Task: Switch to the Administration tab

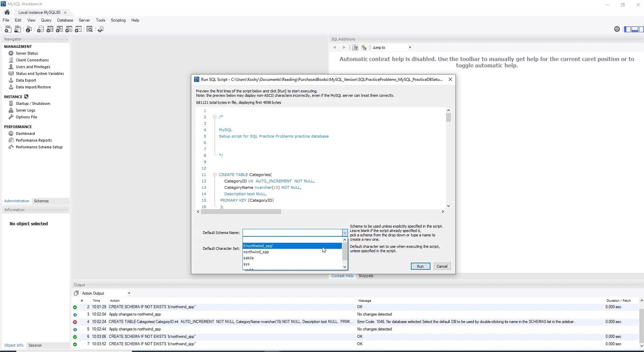Action: [x=17, y=201]
